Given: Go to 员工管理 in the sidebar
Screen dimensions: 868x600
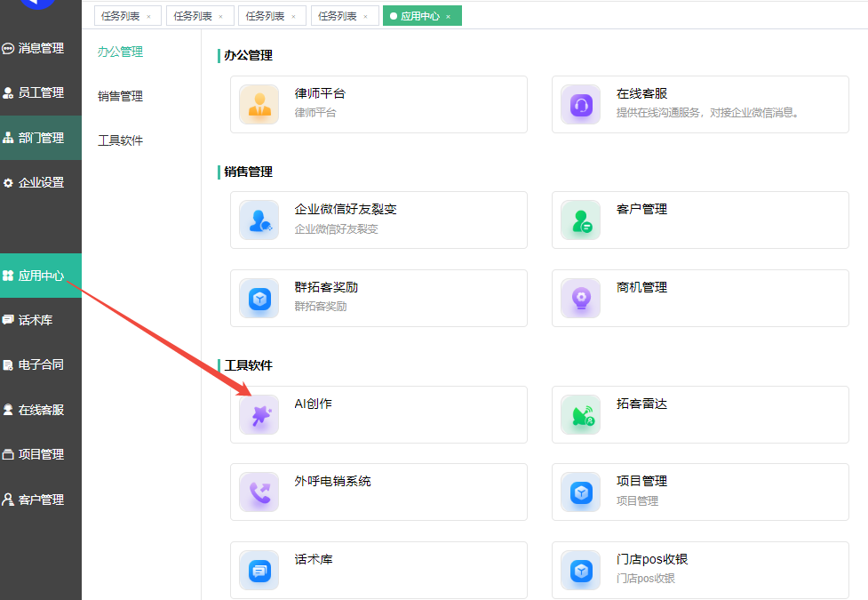Looking at the screenshot, I should point(41,92).
